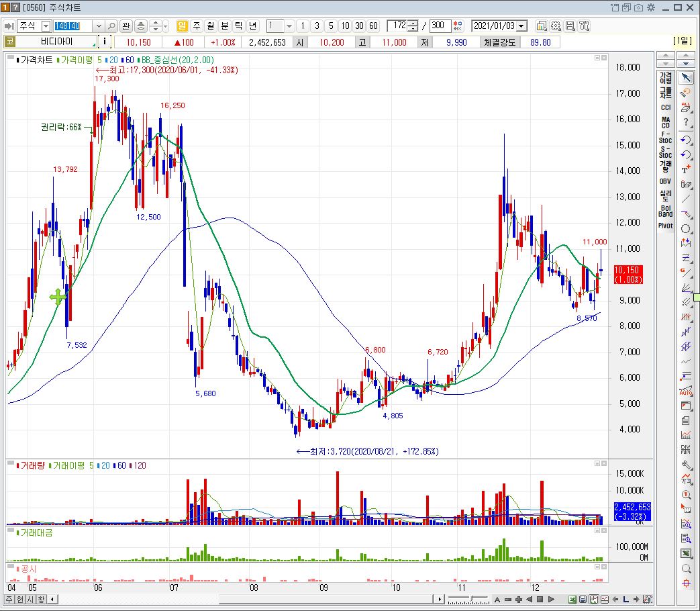Click the zoom-out minus icon at bottom
Image resolution: width=700 pixels, height=611 pixels.
coord(507,600)
